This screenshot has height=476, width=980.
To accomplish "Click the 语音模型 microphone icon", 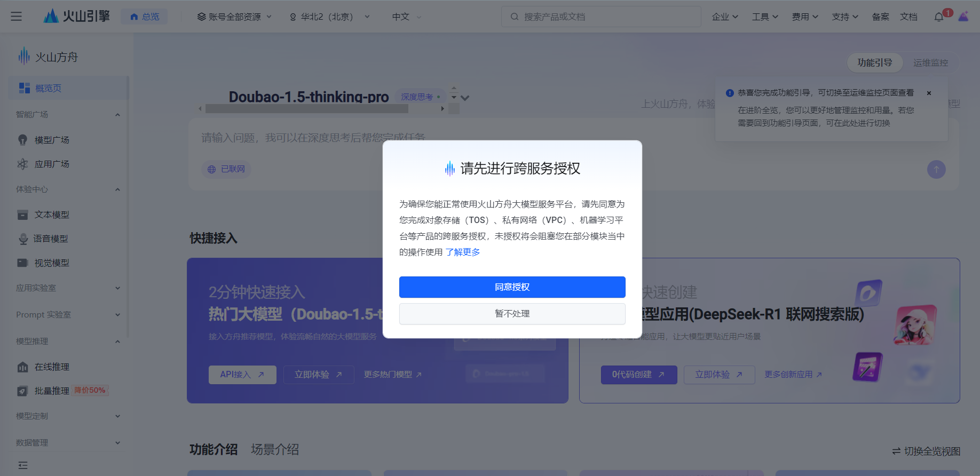I will [23, 239].
